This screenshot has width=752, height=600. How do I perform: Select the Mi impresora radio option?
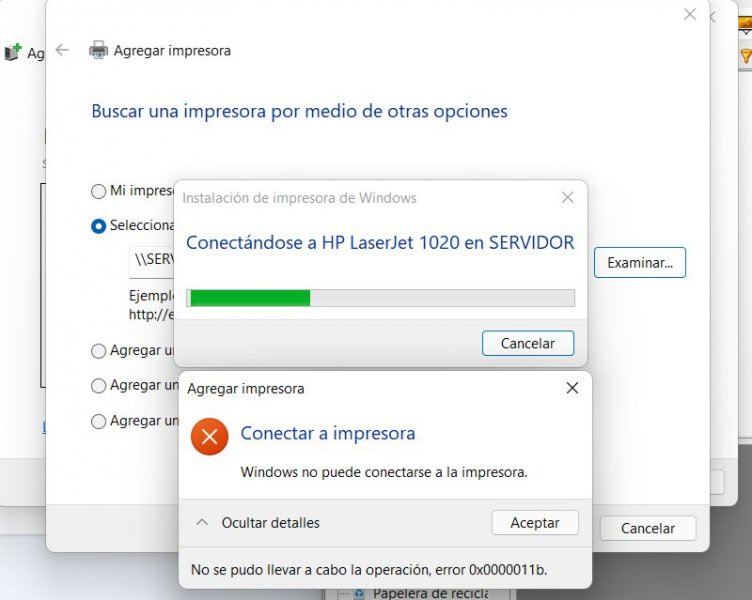[x=98, y=191]
